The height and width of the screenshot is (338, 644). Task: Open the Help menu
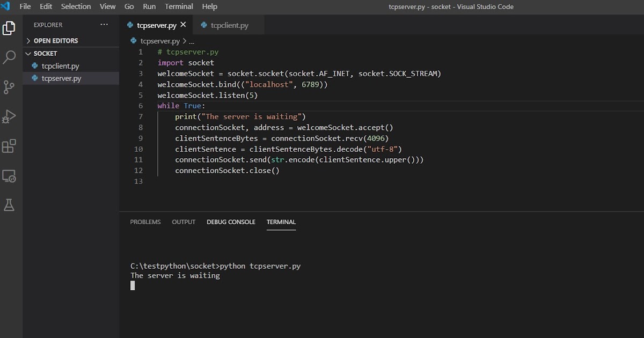(209, 6)
